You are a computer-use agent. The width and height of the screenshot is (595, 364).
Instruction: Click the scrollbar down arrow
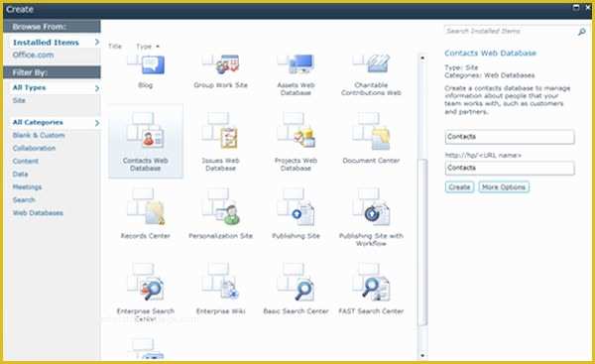[422, 356]
